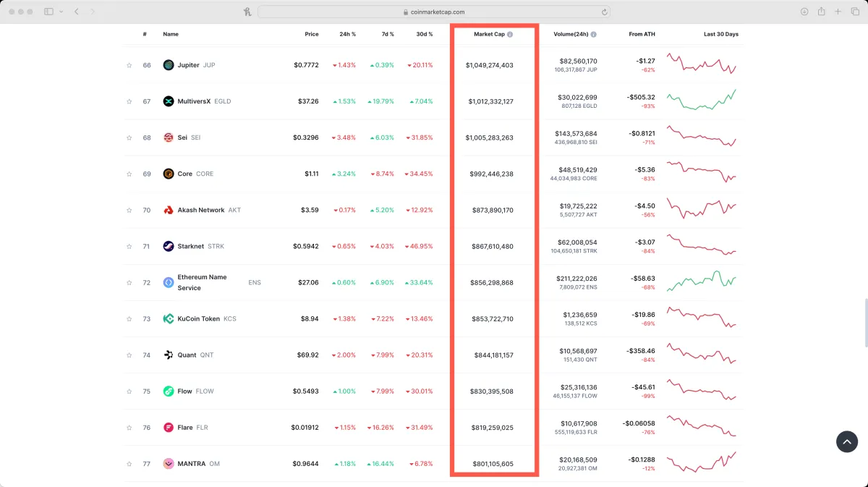Toggle the MANTRA watchlist star
The height and width of the screenshot is (487, 868).
click(x=129, y=463)
